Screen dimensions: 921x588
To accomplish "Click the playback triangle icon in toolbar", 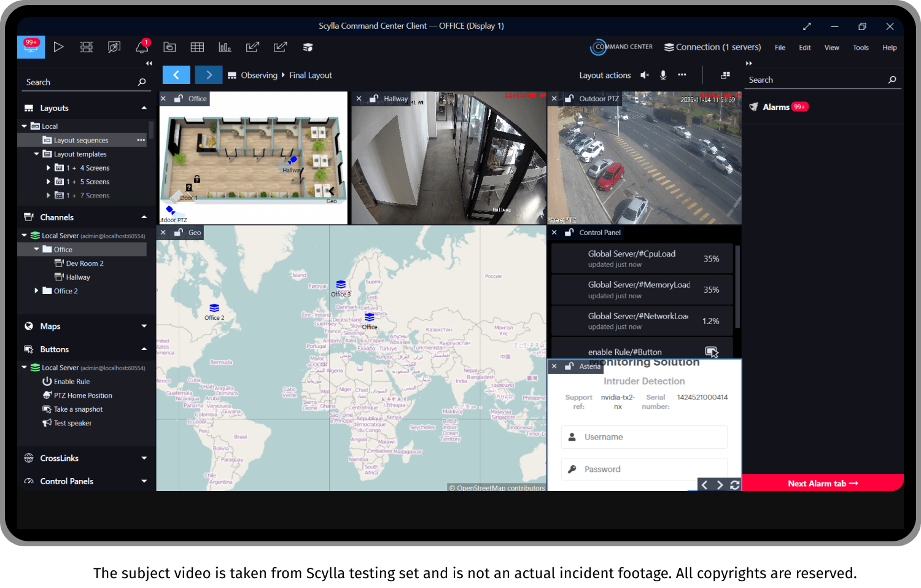I will [x=58, y=47].
